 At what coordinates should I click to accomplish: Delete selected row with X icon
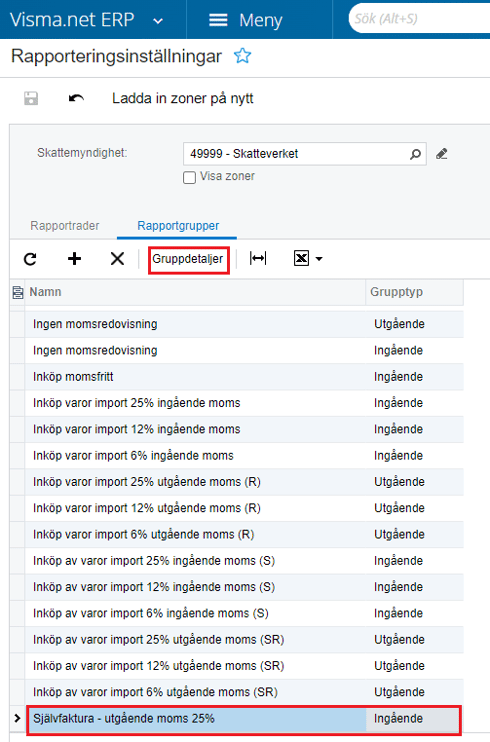click(117, 259)
